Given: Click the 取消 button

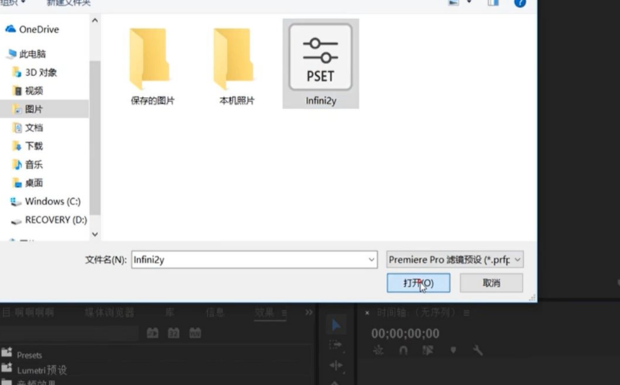Looking at the screenshot, I should pos(491,283).
